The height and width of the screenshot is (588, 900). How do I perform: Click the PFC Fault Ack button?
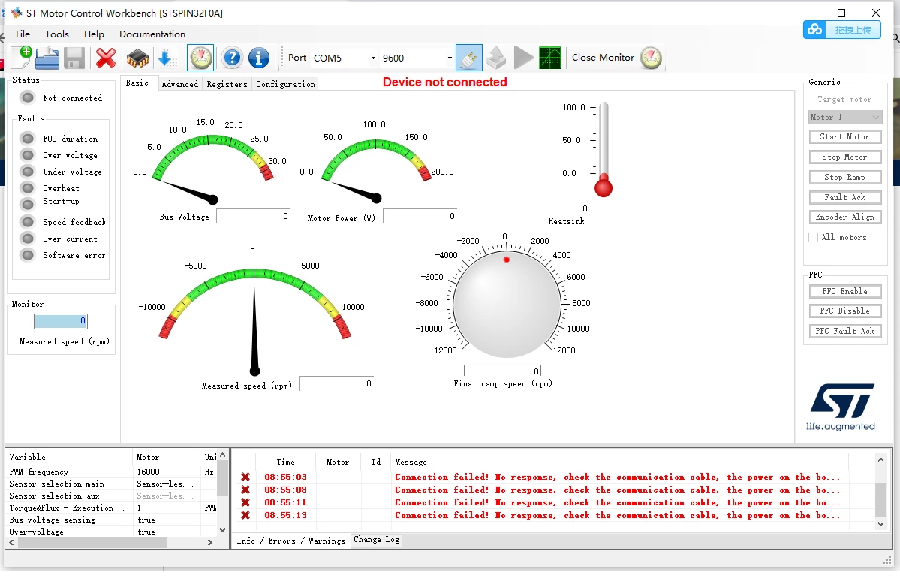845,331
